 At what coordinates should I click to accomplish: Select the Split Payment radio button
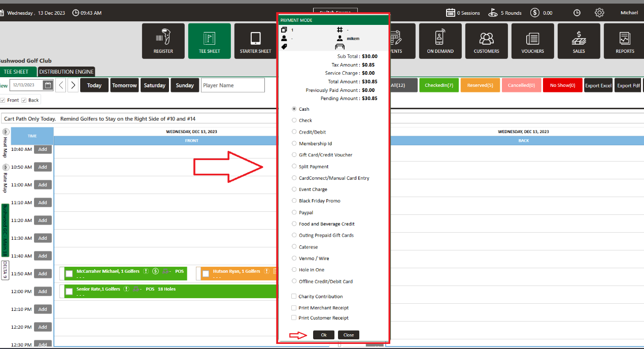(x=294, y=167)
